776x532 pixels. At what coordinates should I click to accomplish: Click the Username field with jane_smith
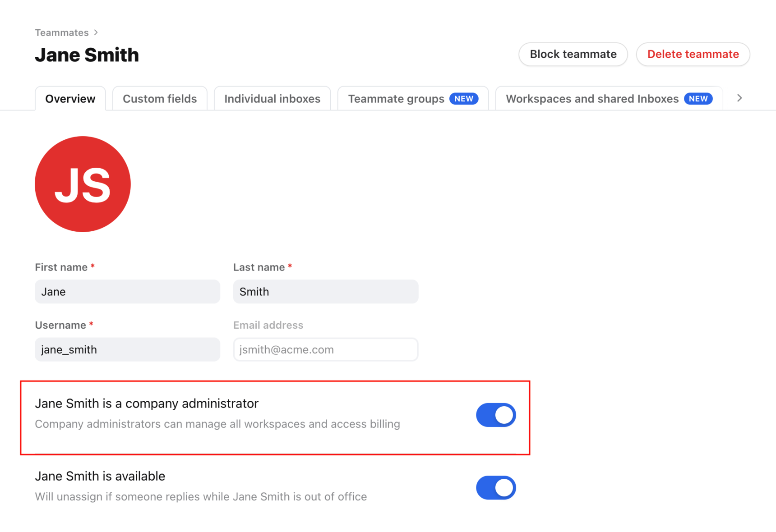pyautogui.click(x=127, y=349)
